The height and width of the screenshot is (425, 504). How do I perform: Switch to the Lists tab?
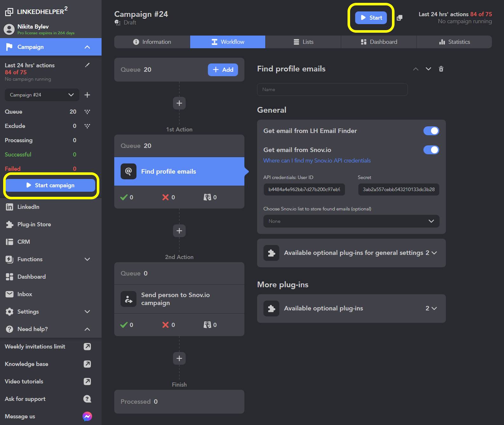(303, 42)
